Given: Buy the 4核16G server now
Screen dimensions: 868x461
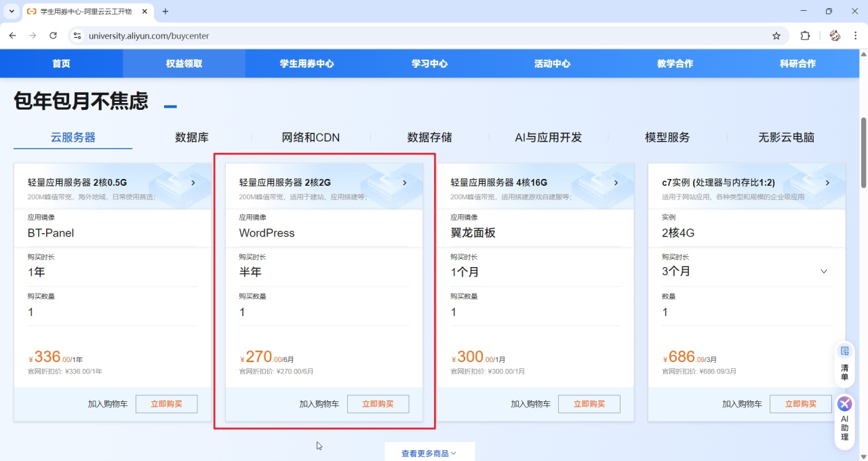Looking at the screenshot, I should (589, 404).
